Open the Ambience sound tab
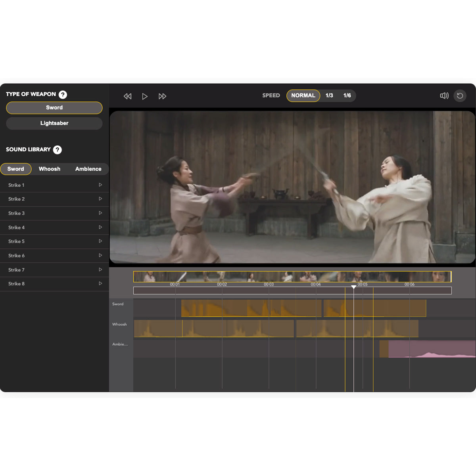The image size is (476, 476). pyautogui.click(x=88, y=169)
